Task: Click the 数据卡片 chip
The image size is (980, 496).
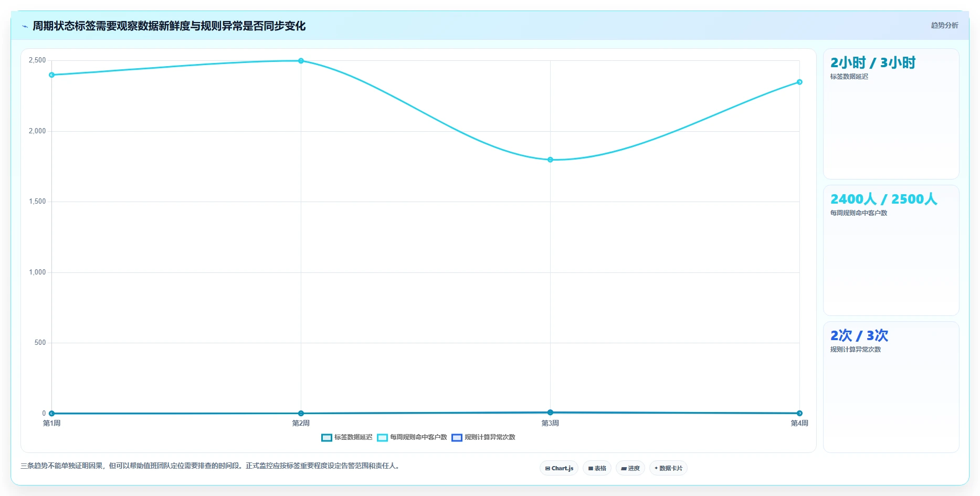Action: (x=668, y=468)
